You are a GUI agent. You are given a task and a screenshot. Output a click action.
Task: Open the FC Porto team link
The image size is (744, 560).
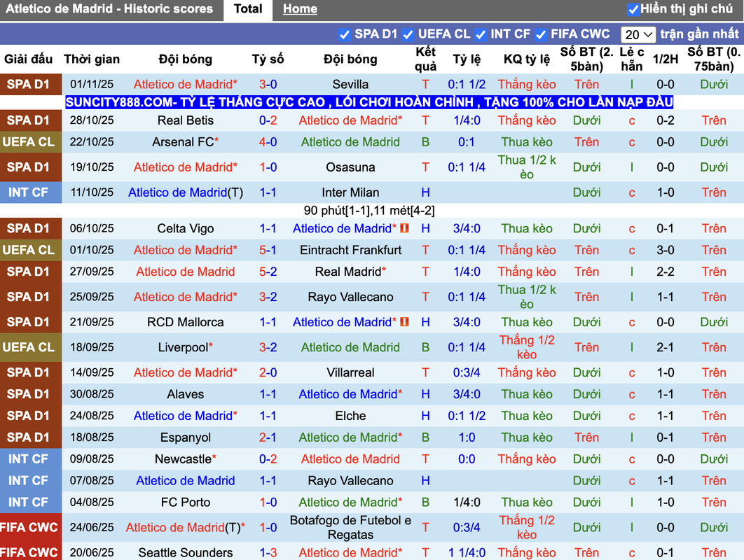tap(186, 502)
